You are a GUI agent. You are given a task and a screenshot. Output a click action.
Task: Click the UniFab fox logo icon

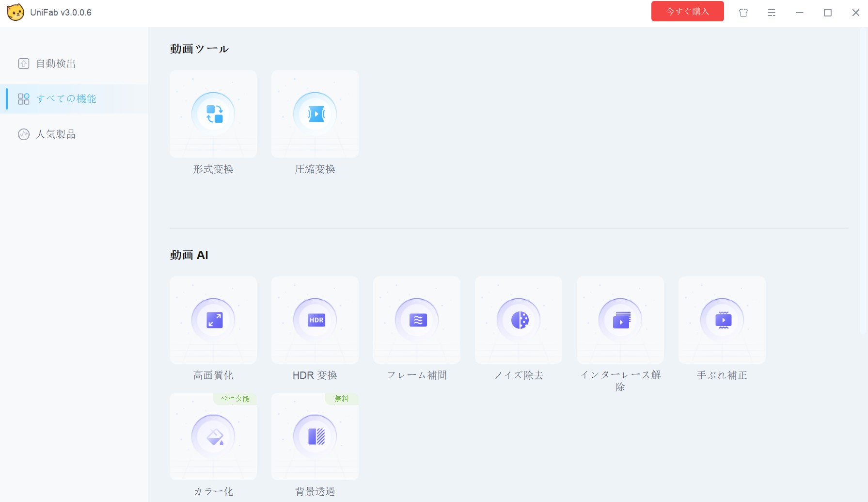click(x=16, y=12)
